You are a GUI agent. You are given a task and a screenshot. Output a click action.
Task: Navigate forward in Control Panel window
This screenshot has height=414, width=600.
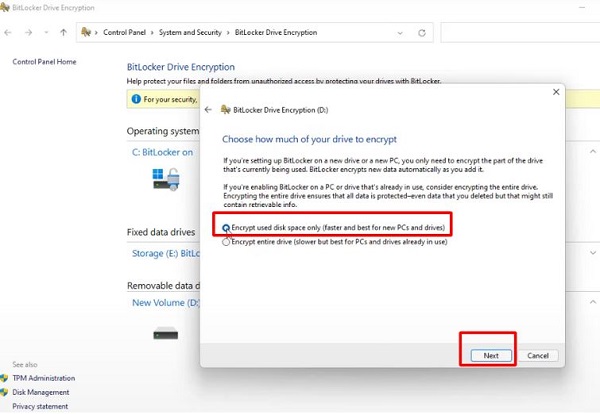pos(29,33)
